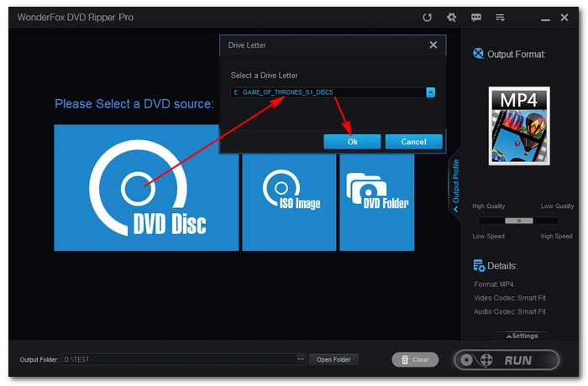
Task: Click the refresh/update icon in title bar
Action: (427, 18)
